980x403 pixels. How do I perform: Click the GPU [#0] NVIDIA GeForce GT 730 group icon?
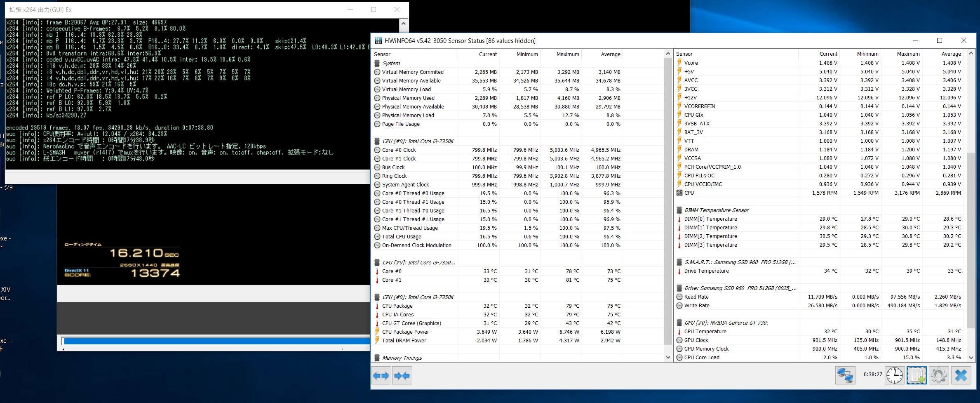click(x=679, y=323)
